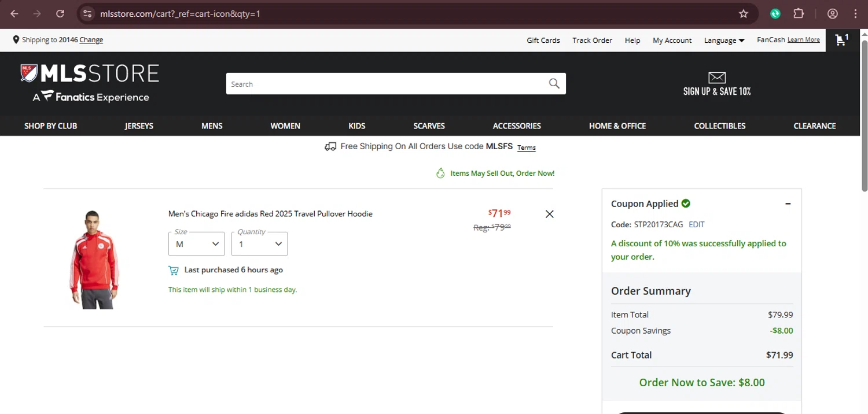The width and height of the screenshot is (868, 414).
Task: Click the browser forward arrow
Action: [37, 14]
